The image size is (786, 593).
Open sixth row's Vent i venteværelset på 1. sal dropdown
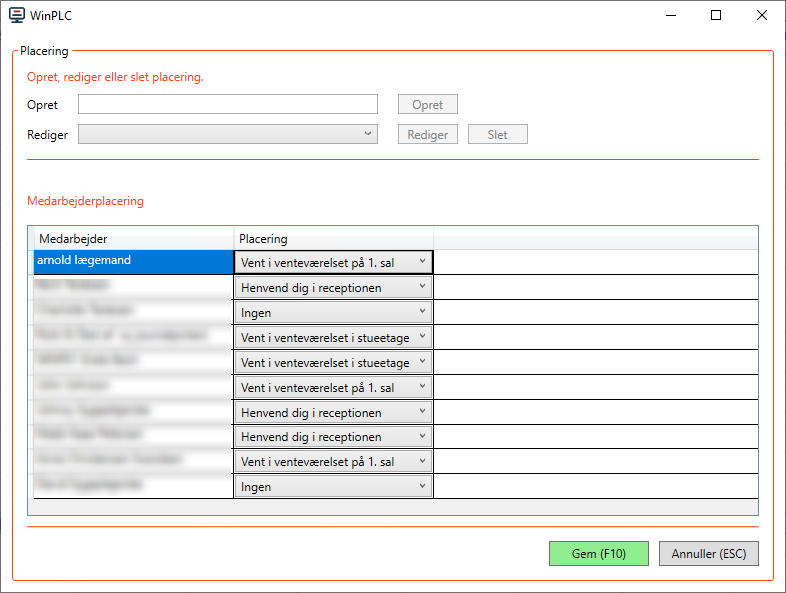click(333, 387)
